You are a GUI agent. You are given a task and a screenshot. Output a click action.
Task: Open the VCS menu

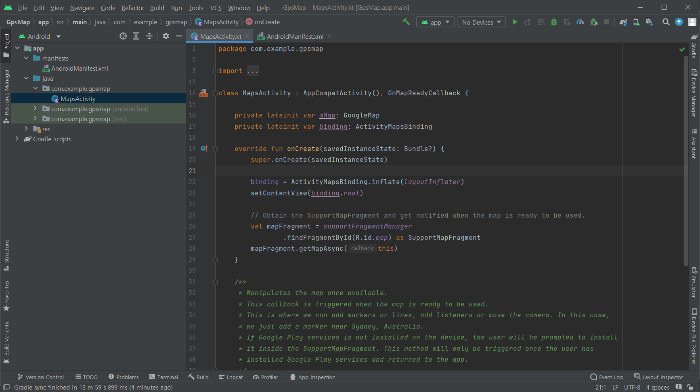(216, 8)
